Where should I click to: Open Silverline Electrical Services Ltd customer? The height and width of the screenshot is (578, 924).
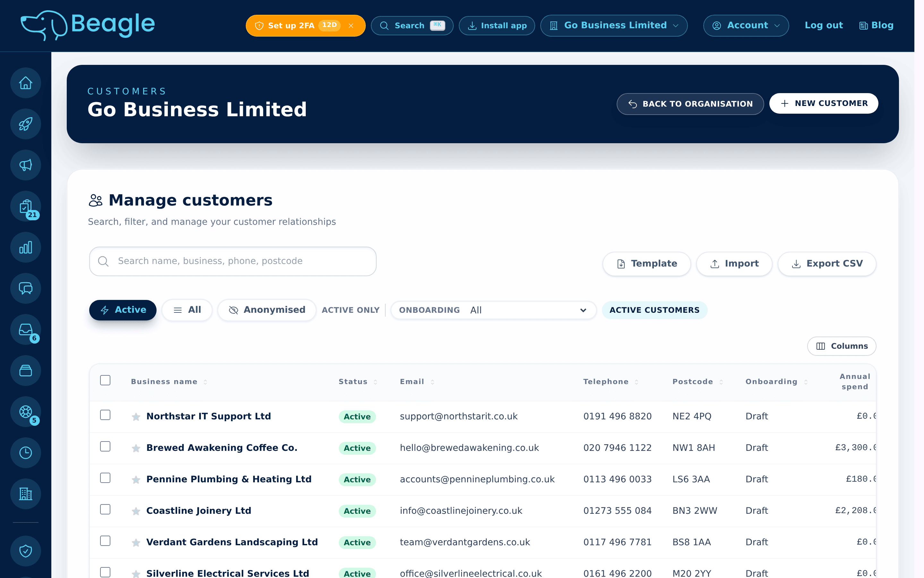pyautogui.click(x=227, y=573)
